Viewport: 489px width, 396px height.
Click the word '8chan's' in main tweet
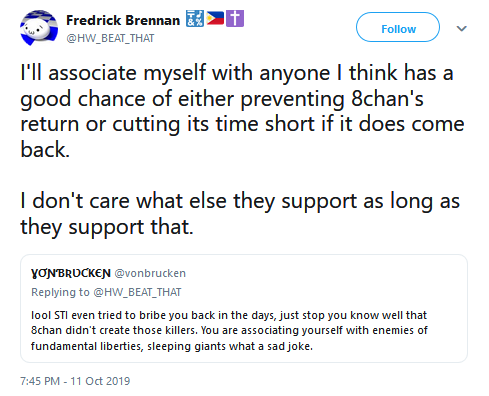point(387,99)
